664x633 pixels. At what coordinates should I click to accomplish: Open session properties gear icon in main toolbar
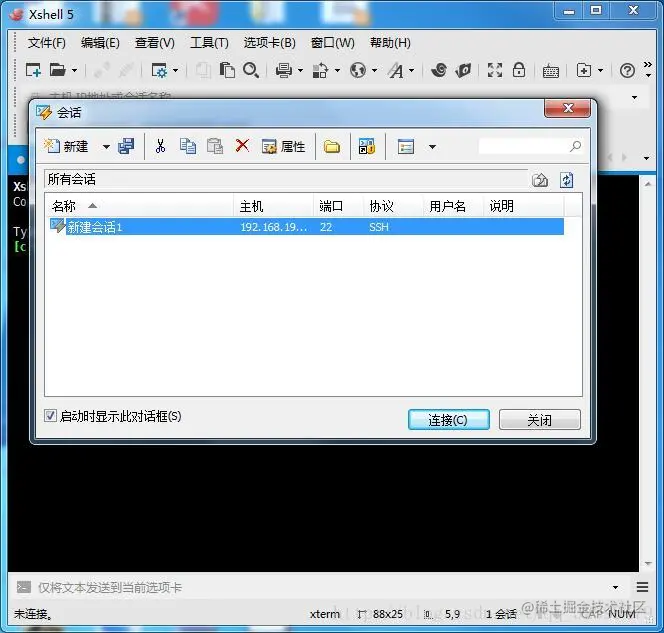click(159, 70)
